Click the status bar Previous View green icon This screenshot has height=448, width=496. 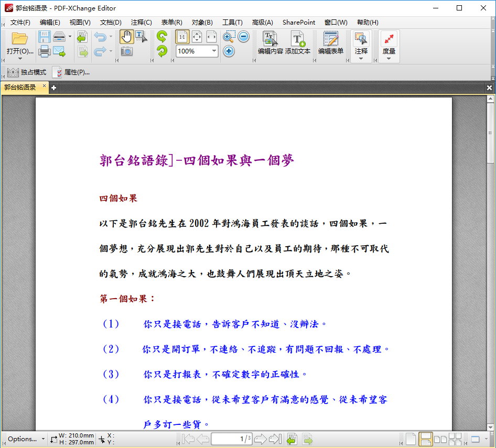(292, 439)
